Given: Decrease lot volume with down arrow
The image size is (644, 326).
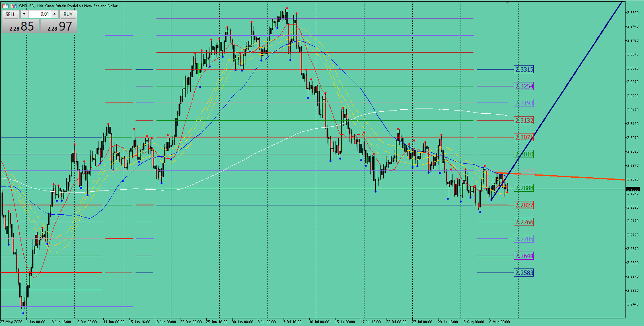Looking at the screenshot, I should (24, 14).
